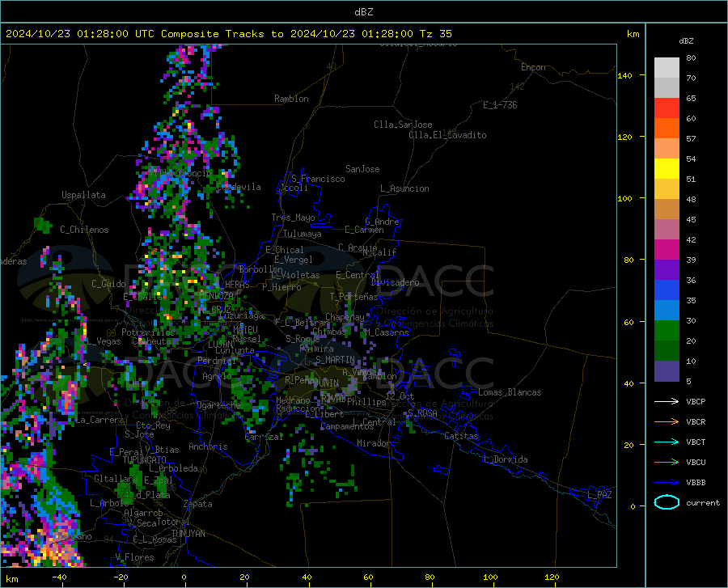728x588 pixels.
Task: Click the MENDOZA city label
Action: 216,295
